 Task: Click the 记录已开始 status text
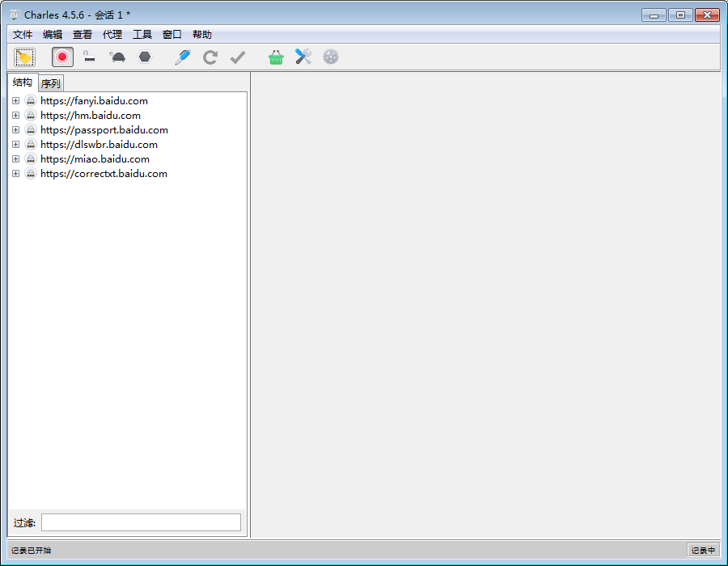[31, 551]
